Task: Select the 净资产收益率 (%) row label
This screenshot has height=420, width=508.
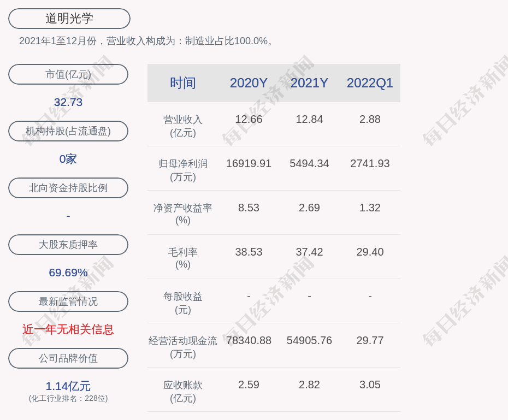Action: 183,214
